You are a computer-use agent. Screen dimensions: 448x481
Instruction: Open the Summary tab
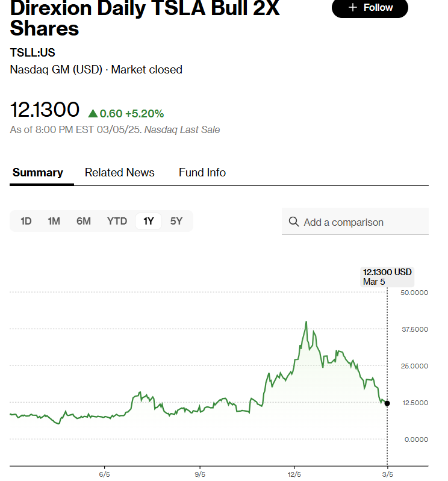click(x=38, y=173)
